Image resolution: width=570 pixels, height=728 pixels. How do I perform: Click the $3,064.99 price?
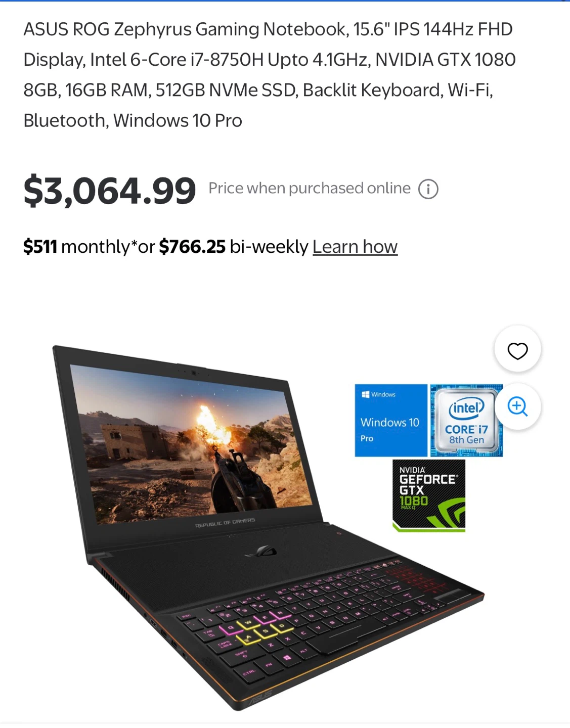[110, 191]
